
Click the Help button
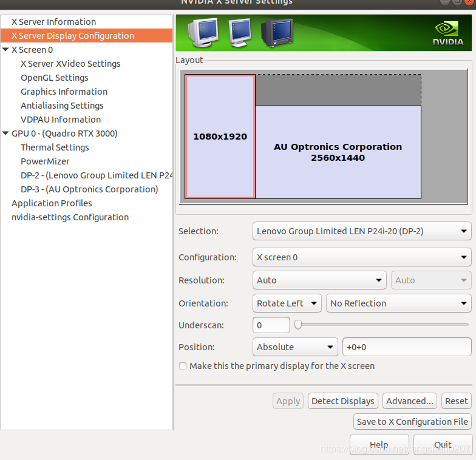379,445
